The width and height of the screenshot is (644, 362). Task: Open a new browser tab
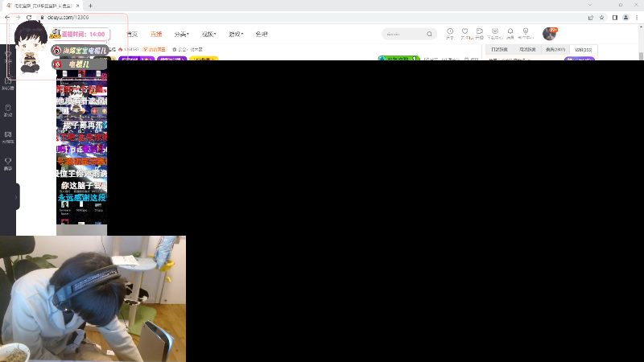(x=90, y=6)
